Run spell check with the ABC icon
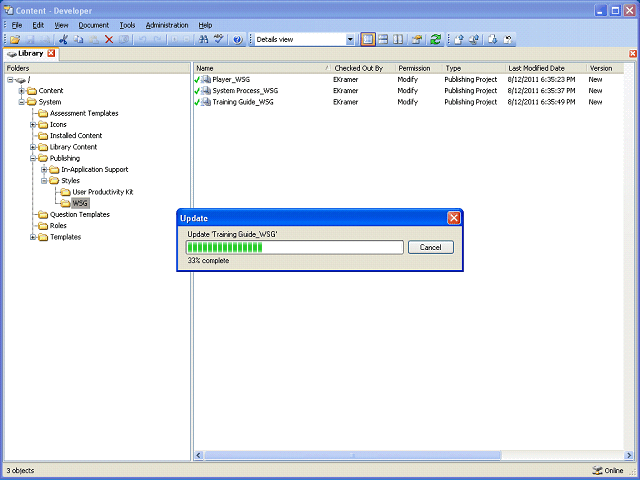Screen dimensions: 640x480 point(218,40)
